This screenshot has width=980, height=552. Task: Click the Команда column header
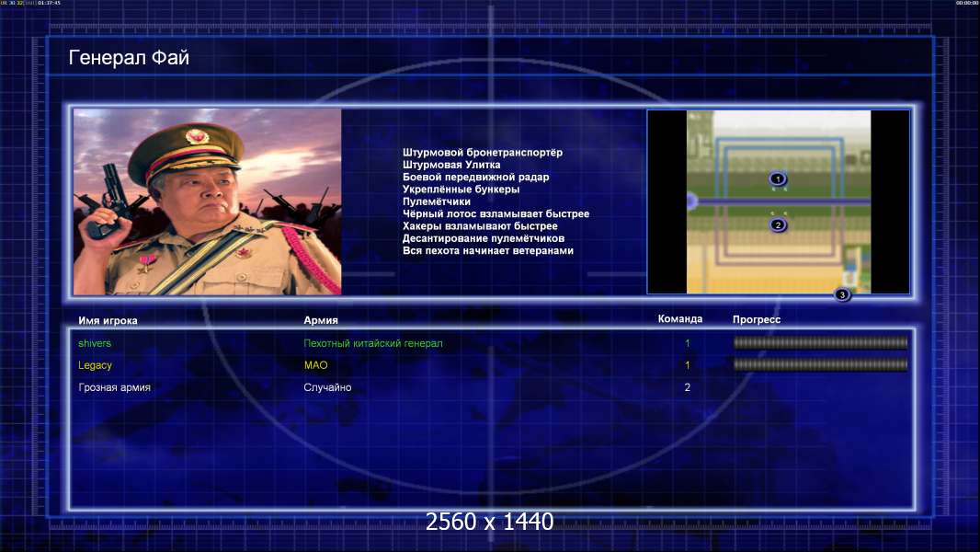click(x=680, y=319)
